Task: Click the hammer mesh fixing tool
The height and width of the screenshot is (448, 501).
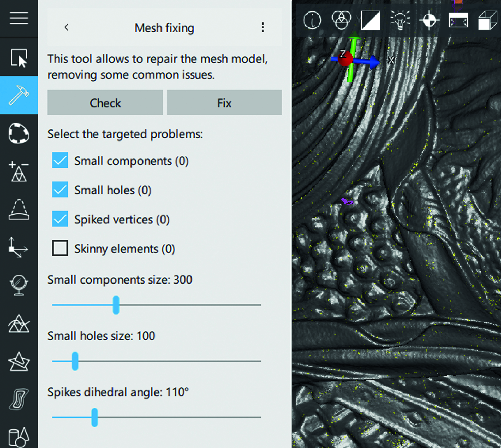Action: pos(19,95)
